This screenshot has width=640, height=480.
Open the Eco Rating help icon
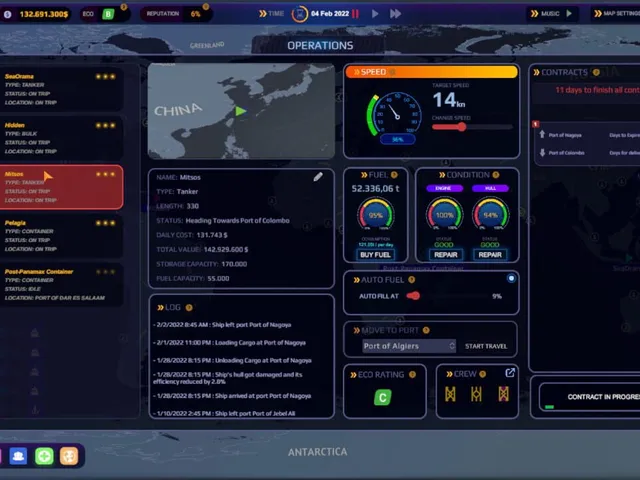[x=412, y=374]
